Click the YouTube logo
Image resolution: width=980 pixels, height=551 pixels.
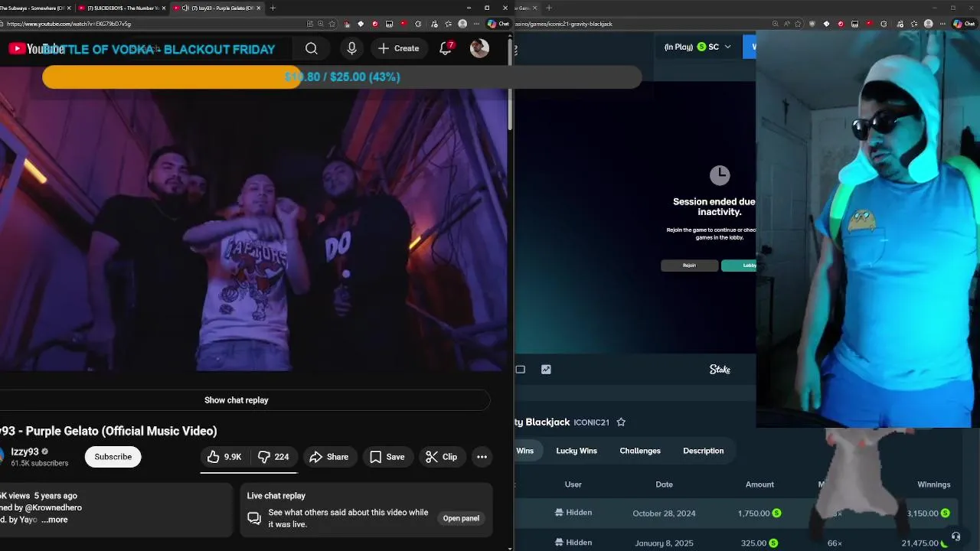point(37,49)
